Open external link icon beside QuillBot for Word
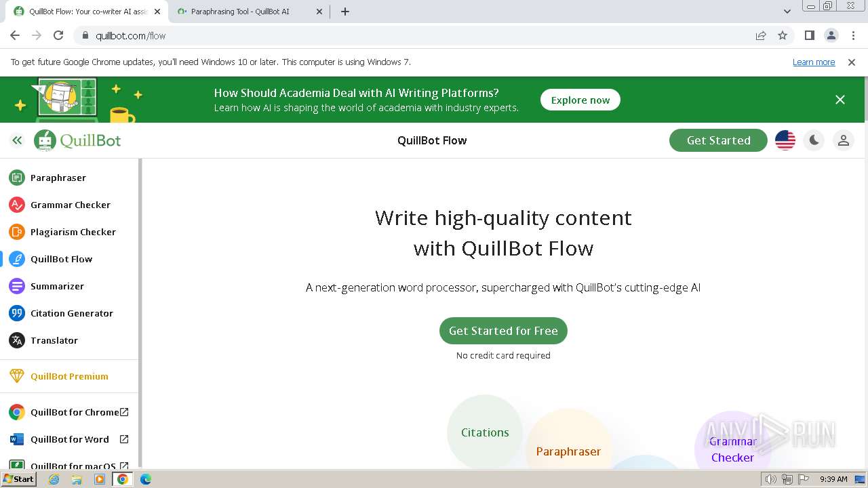 (x=124, y=439)
